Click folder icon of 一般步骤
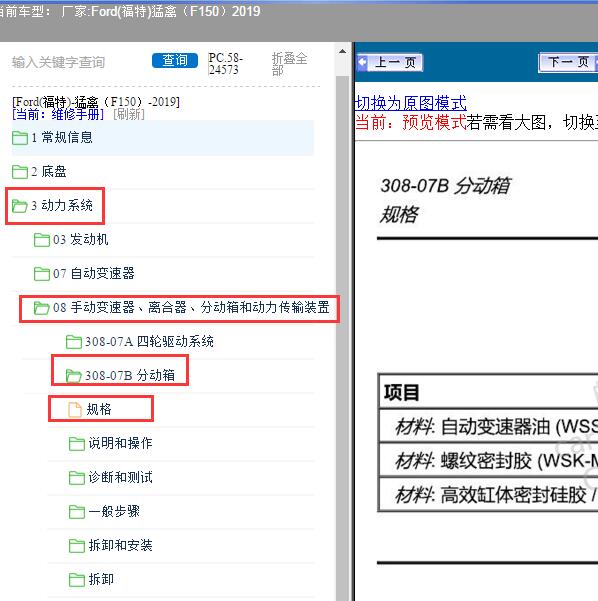Screen dimensions: 598x601 (x=77, y=512)
